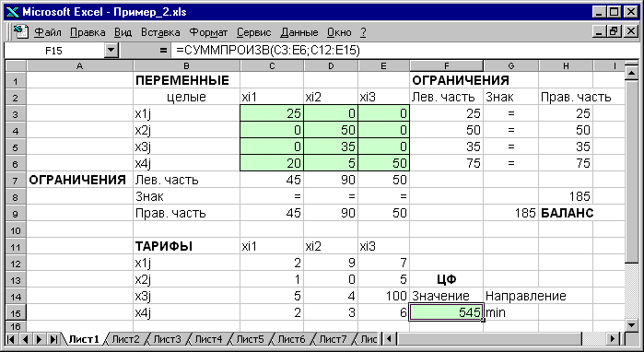644x352 pixels.
Task: Select cell C3 with value 25
Action: (x=272, y=113)
